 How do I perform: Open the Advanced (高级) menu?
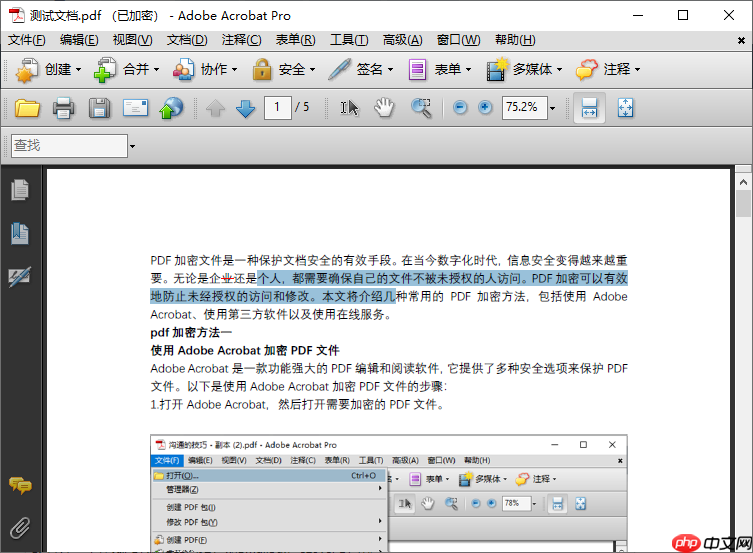click(x=402, y=40)
